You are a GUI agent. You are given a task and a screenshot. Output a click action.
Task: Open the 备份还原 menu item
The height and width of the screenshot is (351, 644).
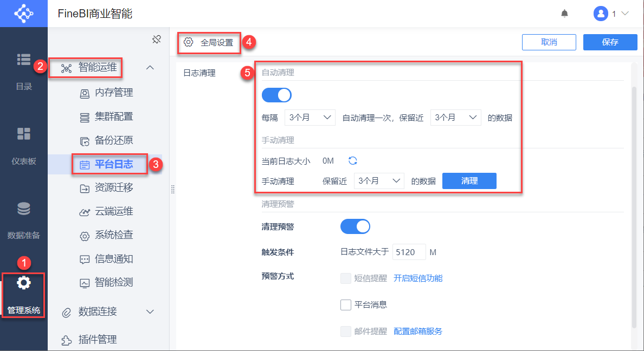click(x=113, y=140)
